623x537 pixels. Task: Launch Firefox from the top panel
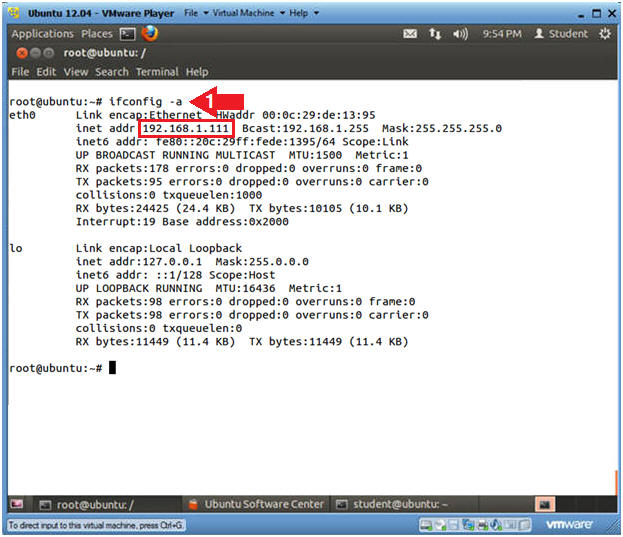(149, 33)
